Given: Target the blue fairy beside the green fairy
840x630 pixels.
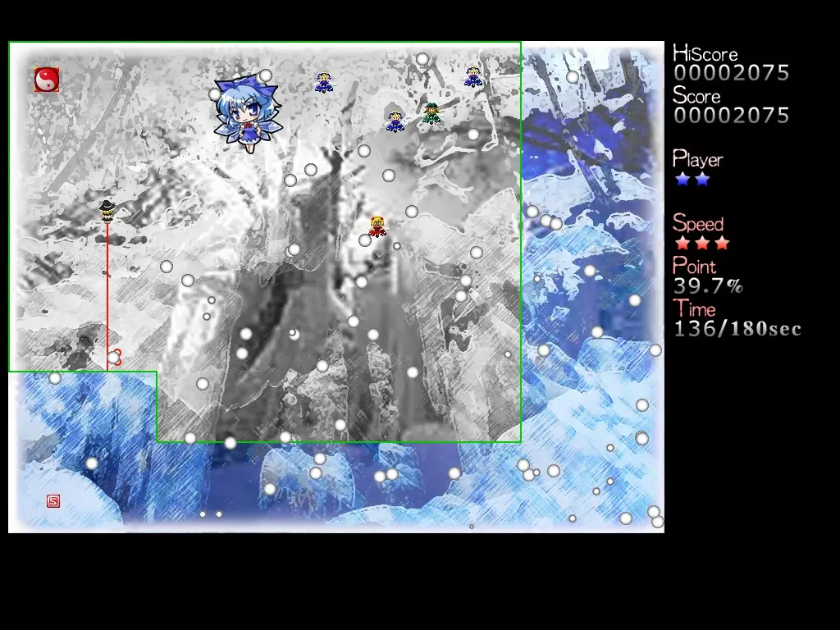Looking at the screenshot, I should [x=395, y=121].
